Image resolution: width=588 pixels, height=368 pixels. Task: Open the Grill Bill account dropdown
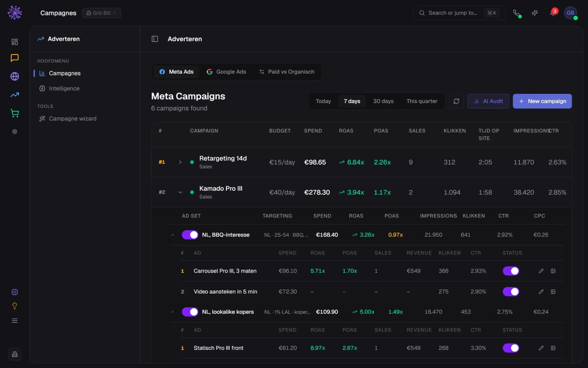tap(101, 13)
